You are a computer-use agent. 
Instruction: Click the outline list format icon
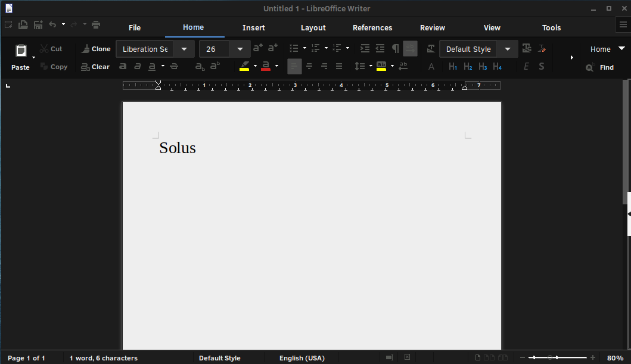pos(337,48)
